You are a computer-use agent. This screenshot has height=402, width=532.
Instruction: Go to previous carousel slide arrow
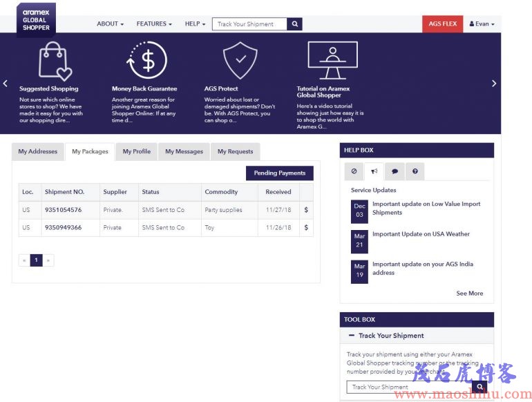pyautogui.click(x=5, y=84)
